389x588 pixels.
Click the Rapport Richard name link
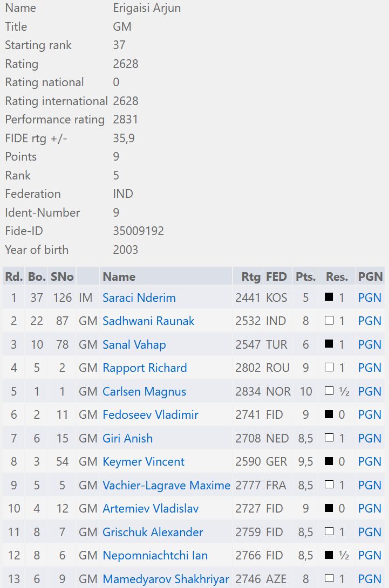click(x=145, y=368)
